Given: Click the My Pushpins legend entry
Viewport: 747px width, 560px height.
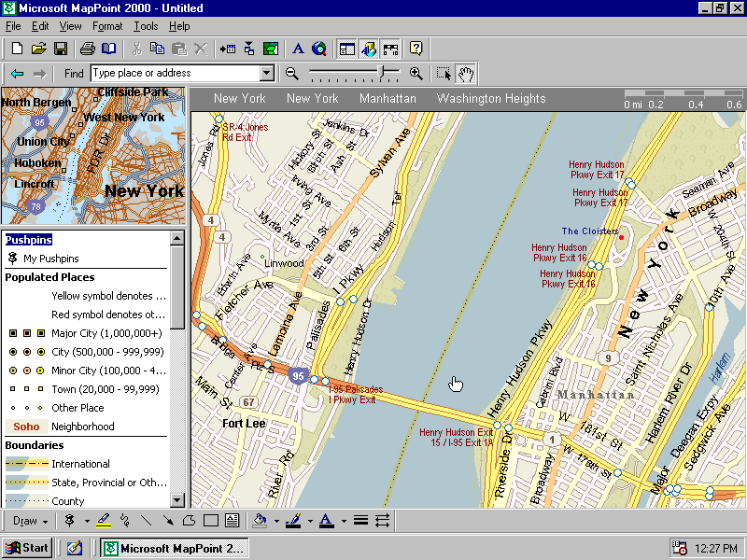Looking at the screenshot, I should click(x=51, y=259).
